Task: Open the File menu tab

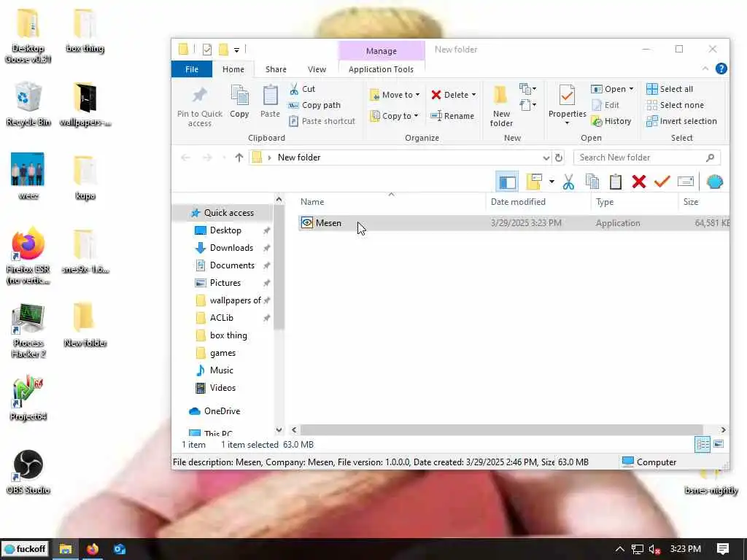Action: click(x=192, y=69)
